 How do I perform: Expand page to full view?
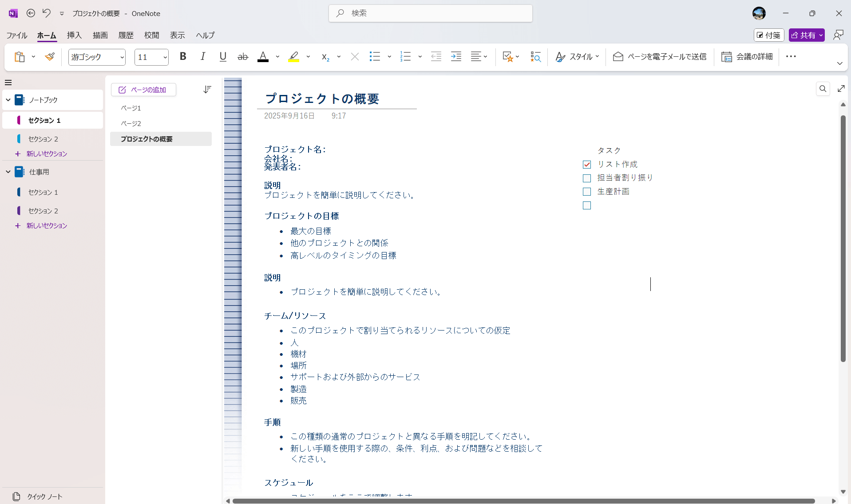click(841, 89)
